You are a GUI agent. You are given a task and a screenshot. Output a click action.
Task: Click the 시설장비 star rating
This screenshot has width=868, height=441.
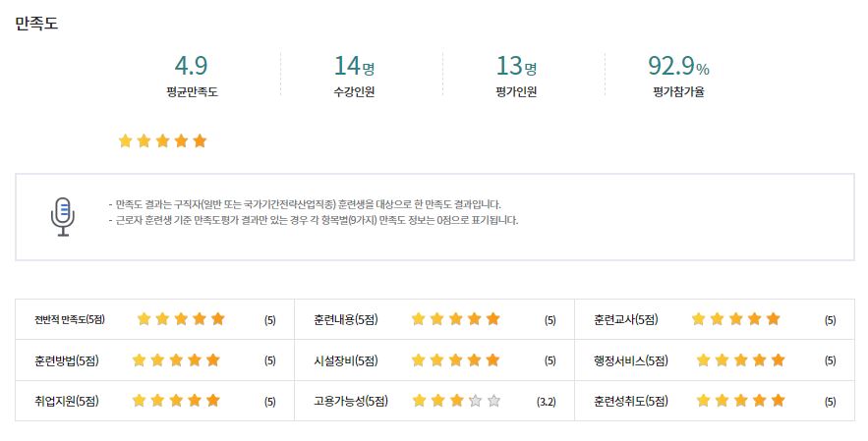point(456,360)
